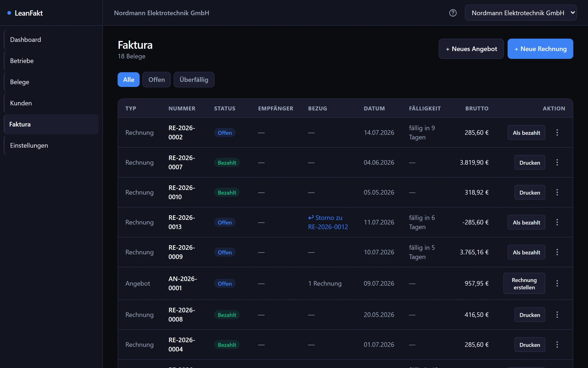
Task: Click the Offen status badge of RE-2026-0002
Action: tap(225, 133)
